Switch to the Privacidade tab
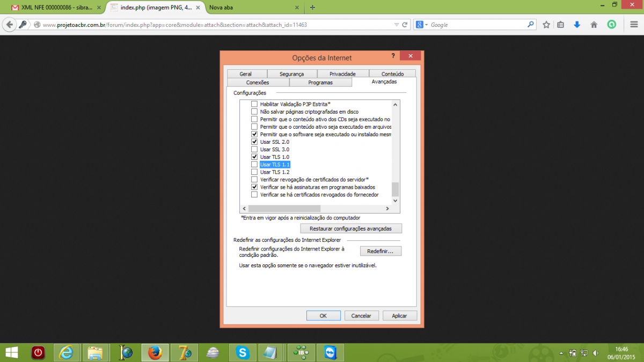The width and height of the screenshot is (644, 362). 342,74
